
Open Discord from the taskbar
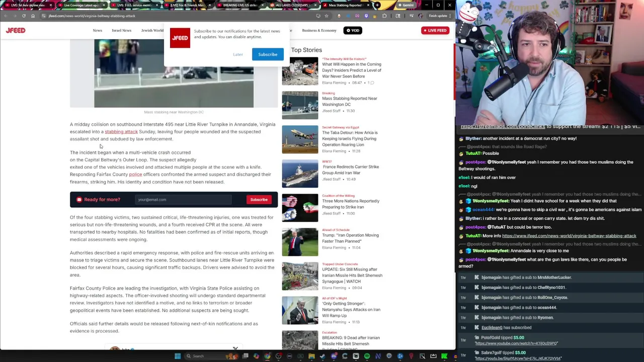point(334,356)
